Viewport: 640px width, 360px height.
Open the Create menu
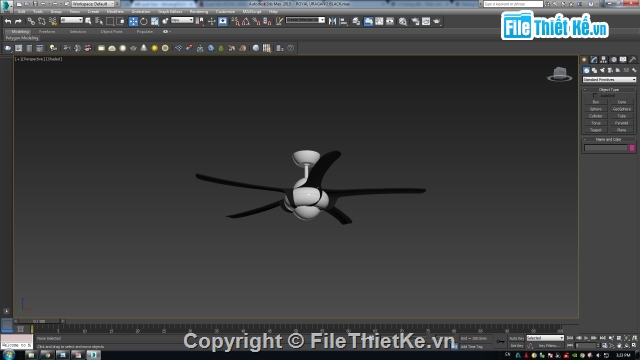93,11
